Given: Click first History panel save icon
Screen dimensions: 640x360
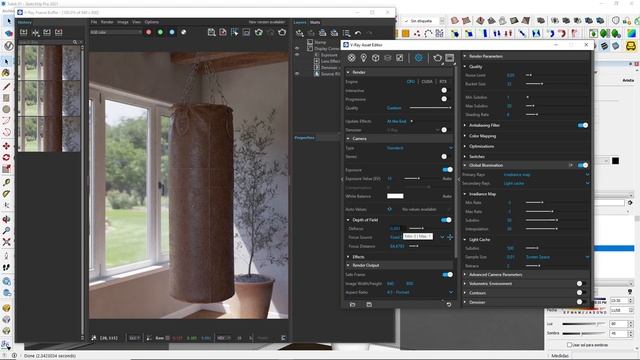Looking at the screenshot, I should 24,32.
